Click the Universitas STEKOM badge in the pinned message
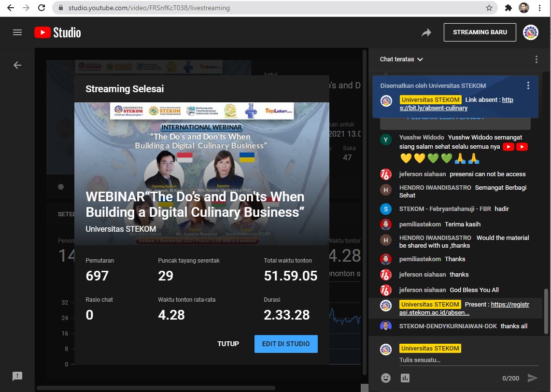 coord(430,100)
